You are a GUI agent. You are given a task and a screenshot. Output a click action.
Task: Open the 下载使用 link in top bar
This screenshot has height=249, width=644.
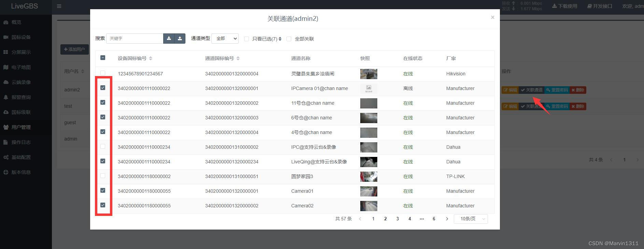(565, 6)
